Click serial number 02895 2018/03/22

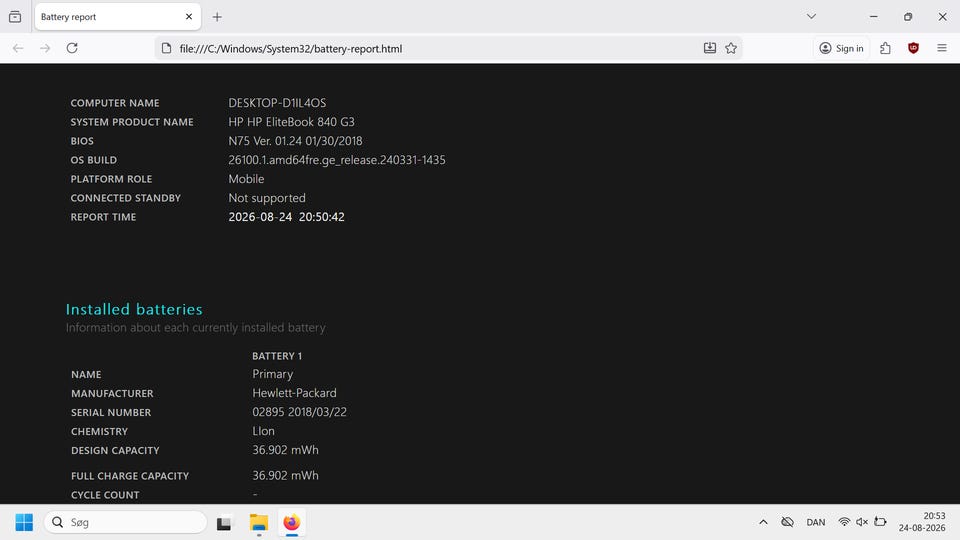tap(299, 412)
